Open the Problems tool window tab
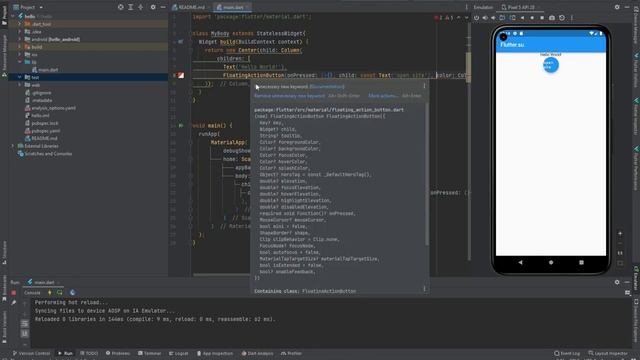The height and width of the screenshot is (360, 640). [x=118, y=353]
